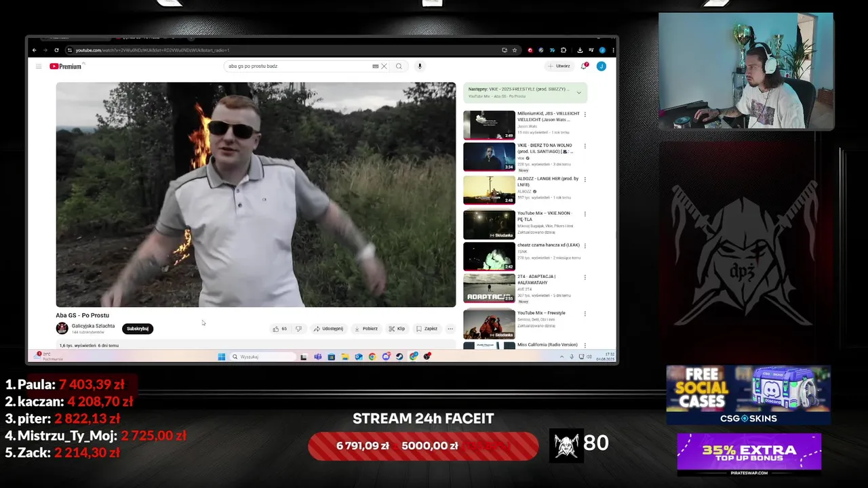
Task: Open Steam from the taskbar
Action: click(400, 357)
